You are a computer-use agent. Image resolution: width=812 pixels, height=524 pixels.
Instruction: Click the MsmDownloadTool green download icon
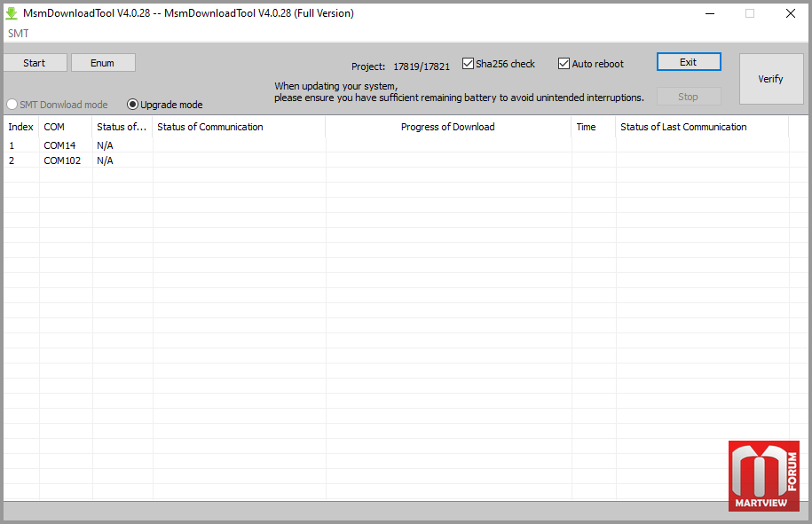(x=12, y=13)
